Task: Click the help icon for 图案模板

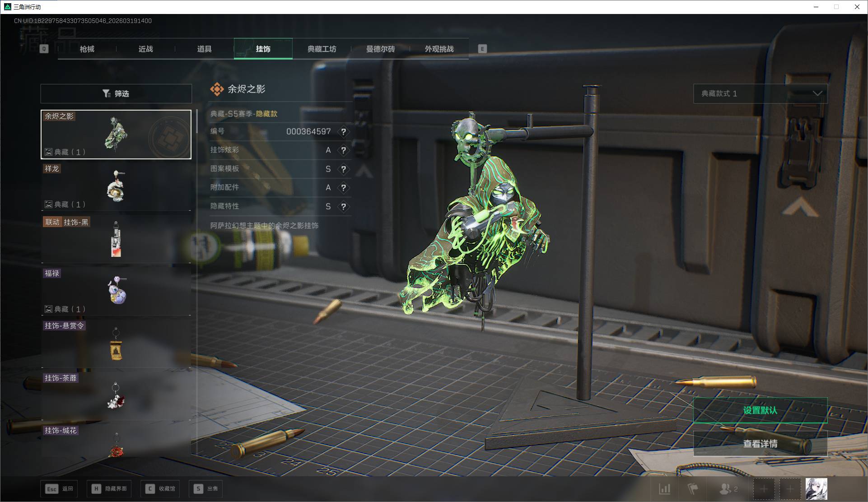Action: click(x=344, y=169)
